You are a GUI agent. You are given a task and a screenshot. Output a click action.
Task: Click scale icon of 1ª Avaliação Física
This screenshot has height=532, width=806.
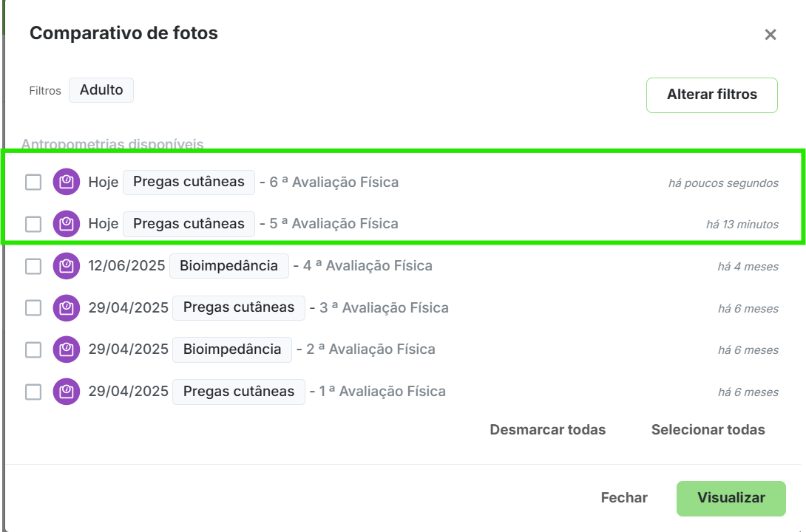pos(66,392)
